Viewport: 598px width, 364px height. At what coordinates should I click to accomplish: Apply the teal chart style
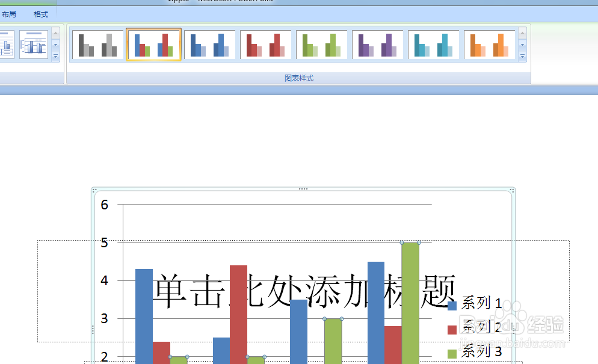tap(433, 44)
